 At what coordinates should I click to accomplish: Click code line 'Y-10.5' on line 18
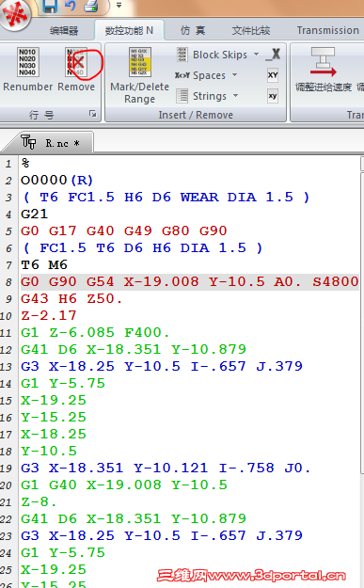pos(49,451)
